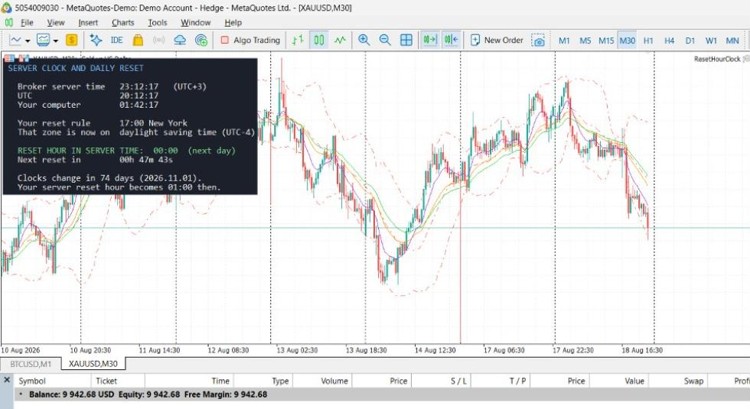Viewport: 750px width, 409px height.
Task: Select the M30 timeframe
Action: coord(627,41)
